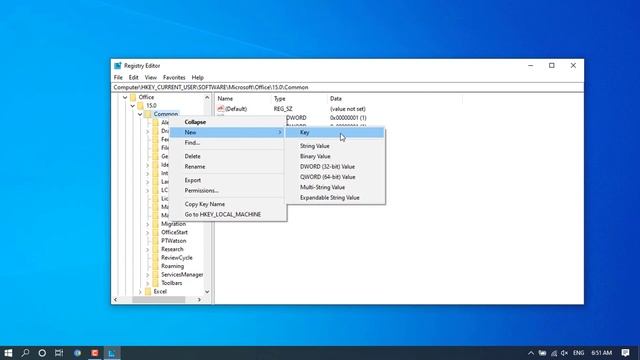Screen dimensions: 640x360
Task: Select Expandable String Value
Action: point(335,198)
